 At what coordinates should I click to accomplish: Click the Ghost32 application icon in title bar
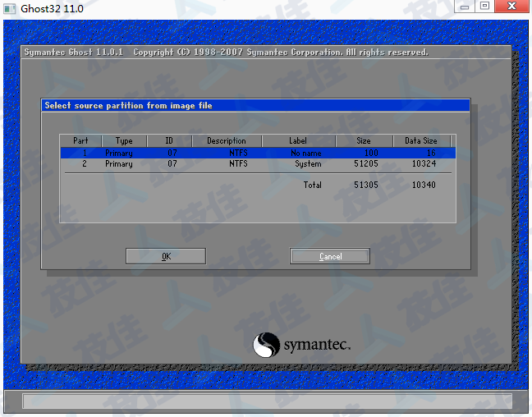point(10,8)
